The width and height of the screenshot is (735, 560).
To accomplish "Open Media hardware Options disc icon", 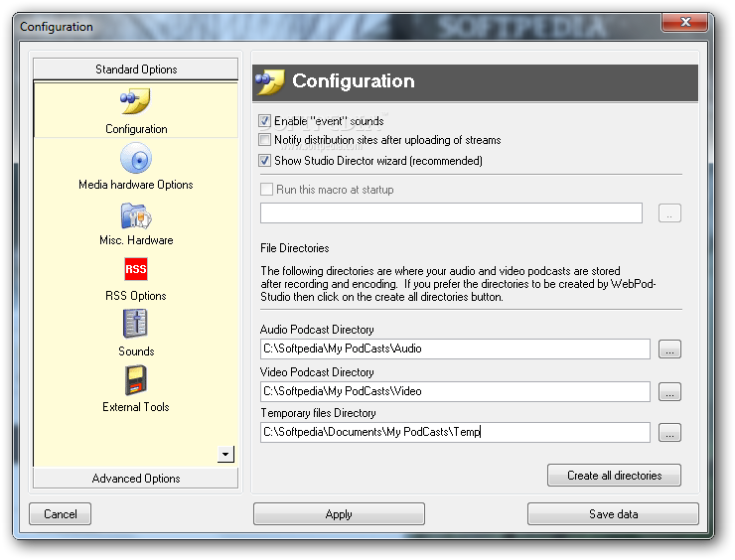I will pos(136,159).
